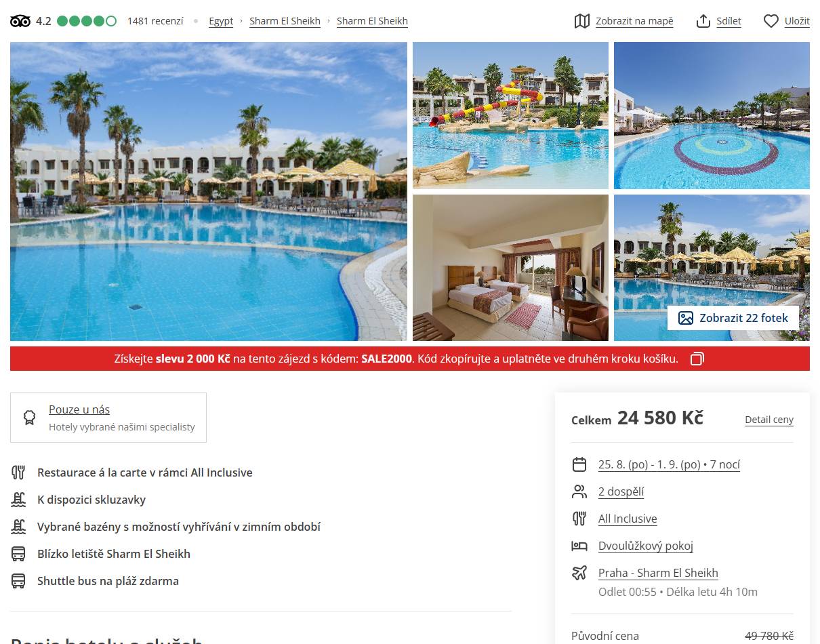Open the Egypt breadcrumb link

[221, 21]
